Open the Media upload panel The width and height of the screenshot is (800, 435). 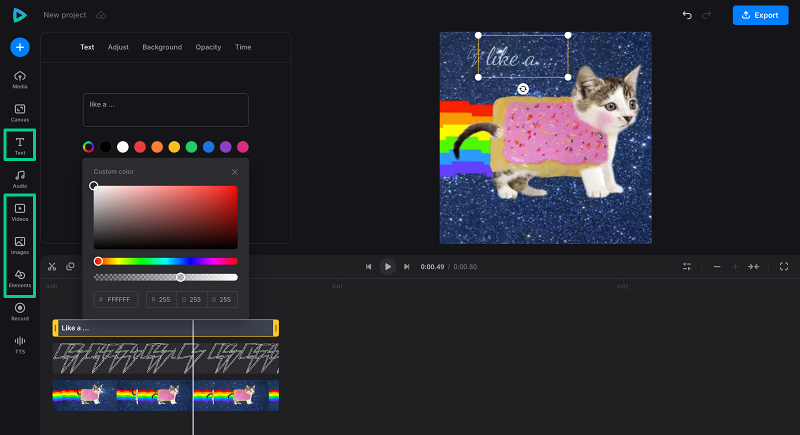pyautogui.click(x=20, y=81)
